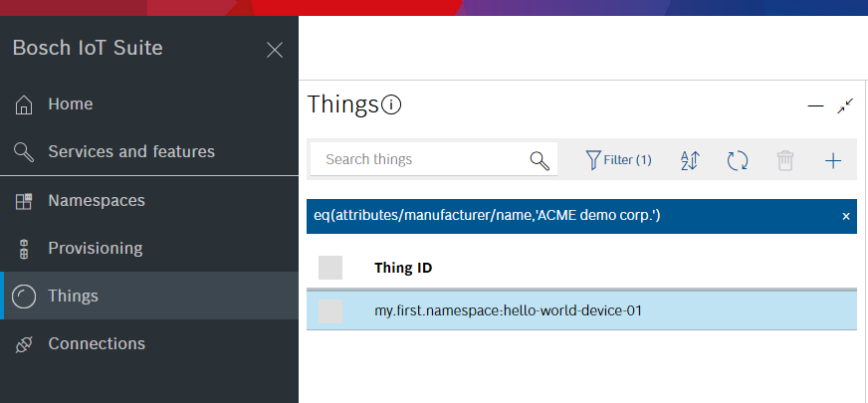Screen dimensions: 868x403
Task: Remove the ACME demo corp. filter
Action: [846, 217]
